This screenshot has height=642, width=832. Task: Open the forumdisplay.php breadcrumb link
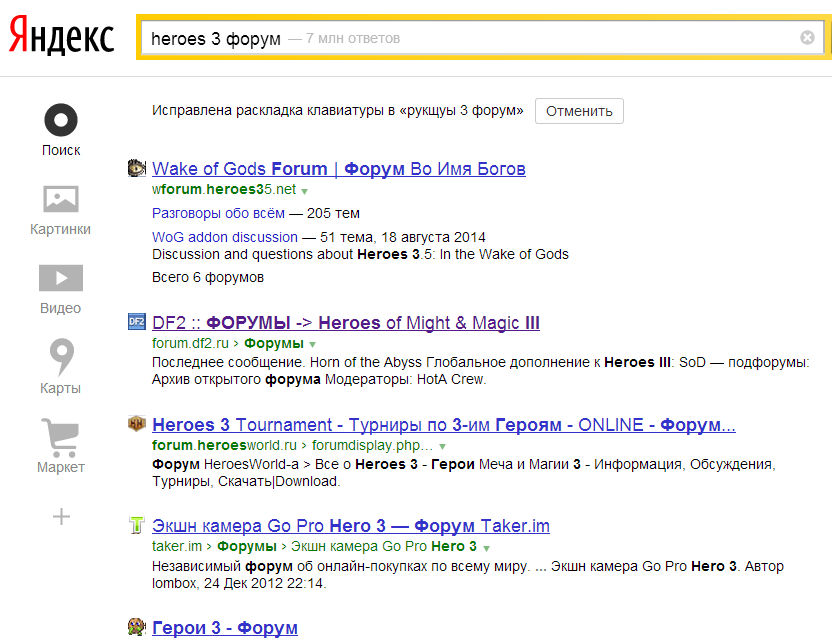coord(372,445)
